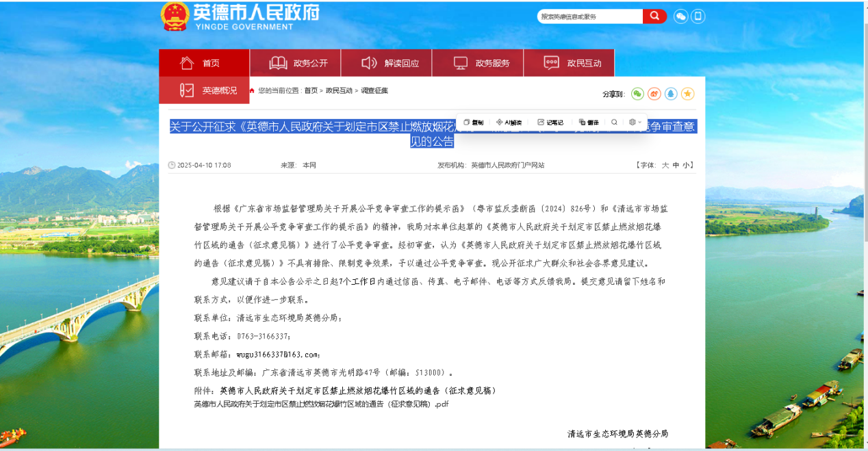868x451 pixels.
Task: Open the 英德概况 navigation tab
Action: 204,90
